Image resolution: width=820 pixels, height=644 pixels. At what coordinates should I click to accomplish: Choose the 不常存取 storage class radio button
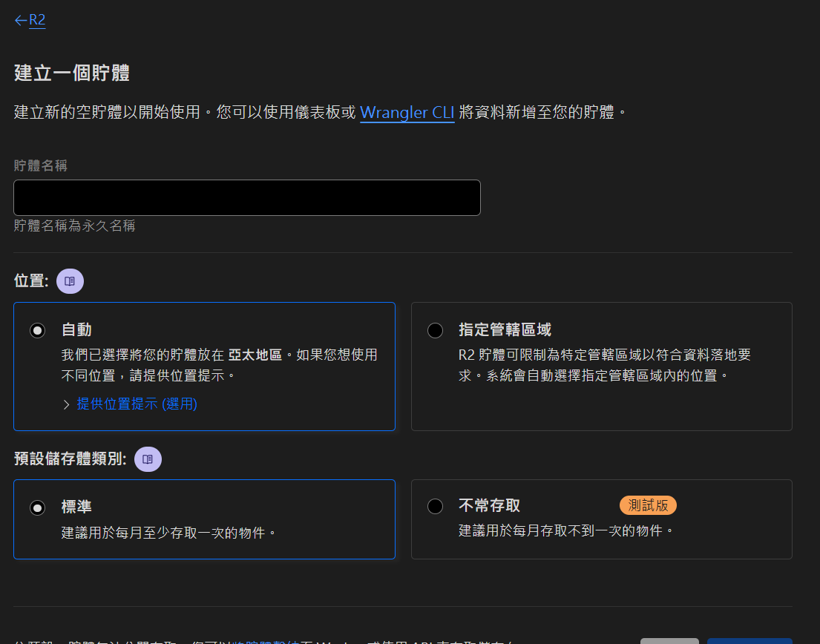click(435, 506)
